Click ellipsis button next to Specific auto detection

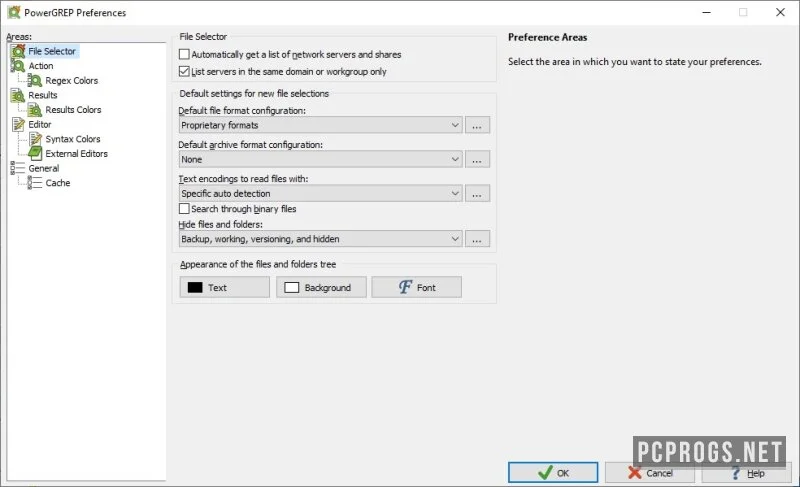[477, 193]
